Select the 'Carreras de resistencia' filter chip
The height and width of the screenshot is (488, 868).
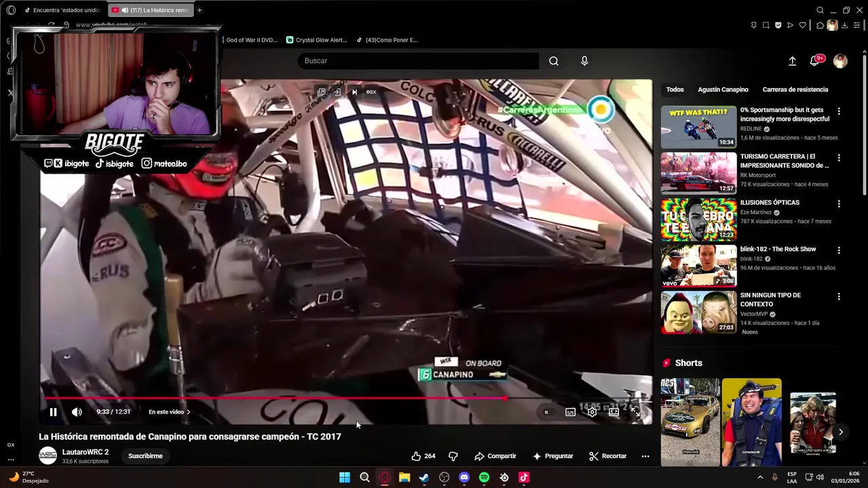point(795,89)
